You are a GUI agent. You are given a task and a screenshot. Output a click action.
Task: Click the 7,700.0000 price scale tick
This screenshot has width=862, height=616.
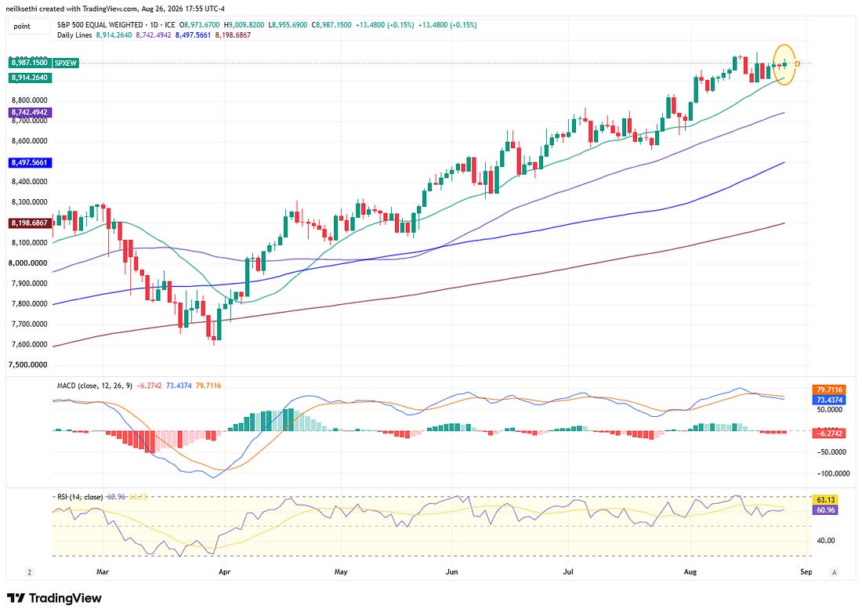[29, 324]
